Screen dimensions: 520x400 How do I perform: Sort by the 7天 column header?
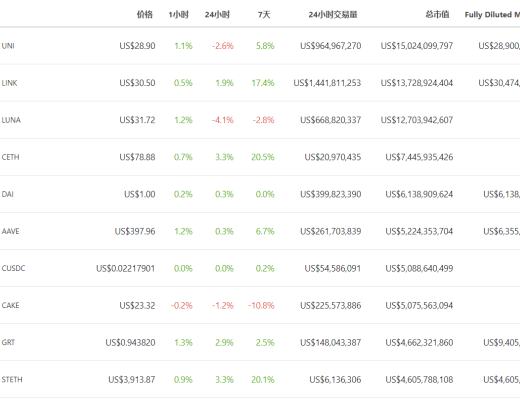(264, 14)
